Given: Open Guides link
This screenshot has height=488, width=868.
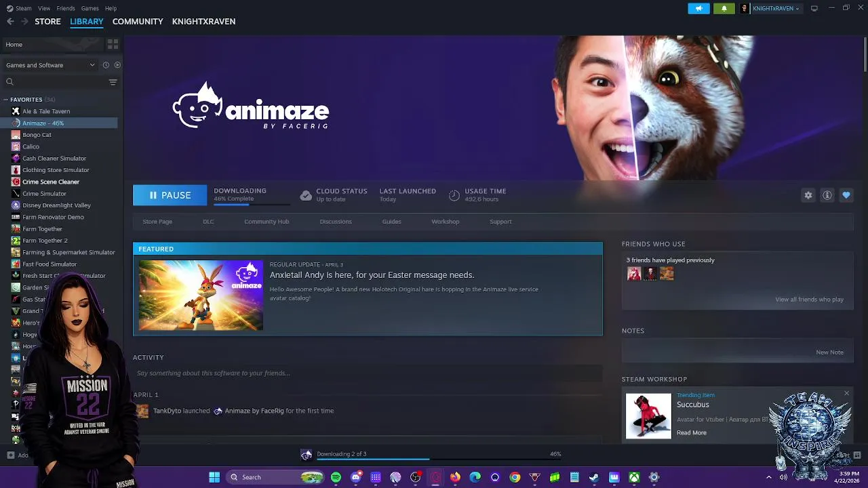Looking at the screenshot, I should click(391, 222).
